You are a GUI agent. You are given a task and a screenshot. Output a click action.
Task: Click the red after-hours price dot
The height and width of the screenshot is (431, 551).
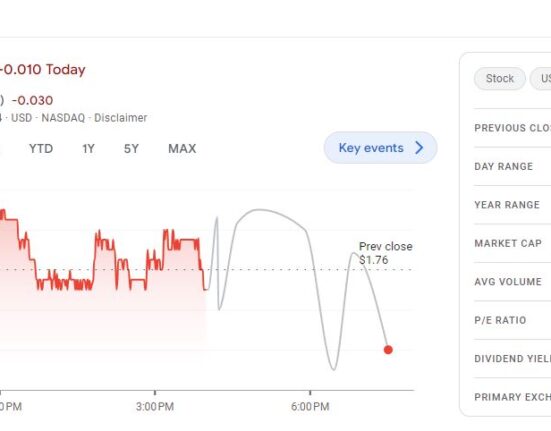tap(388, 350)
